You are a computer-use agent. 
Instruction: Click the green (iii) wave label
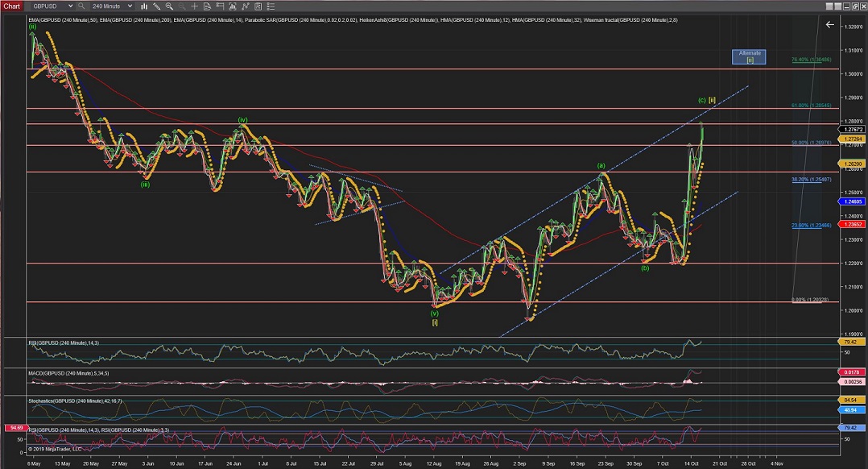pyautogui.click(x=145, y=185)
